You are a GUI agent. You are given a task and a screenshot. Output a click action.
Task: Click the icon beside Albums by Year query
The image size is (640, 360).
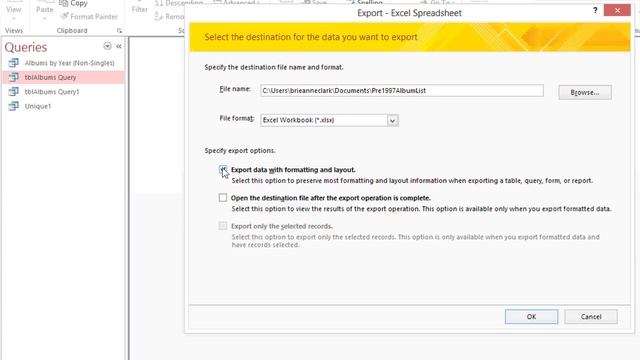click(x=13, y=63)
